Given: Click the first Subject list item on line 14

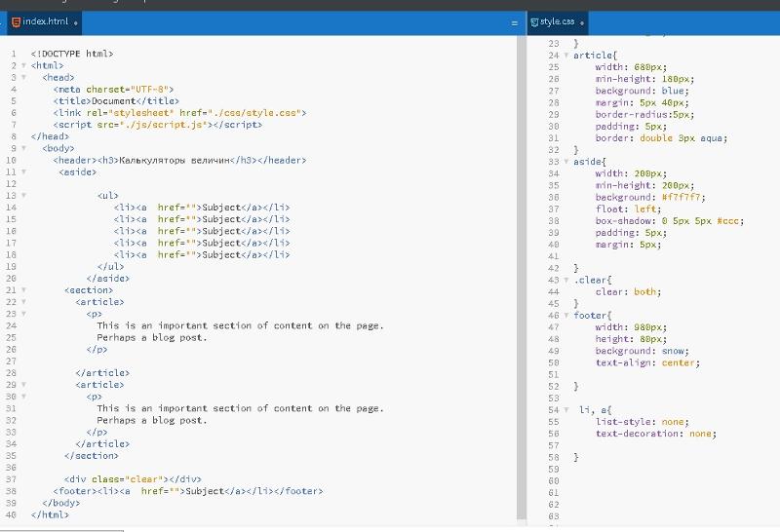Looking at the screenshot, I should point(202,208).
